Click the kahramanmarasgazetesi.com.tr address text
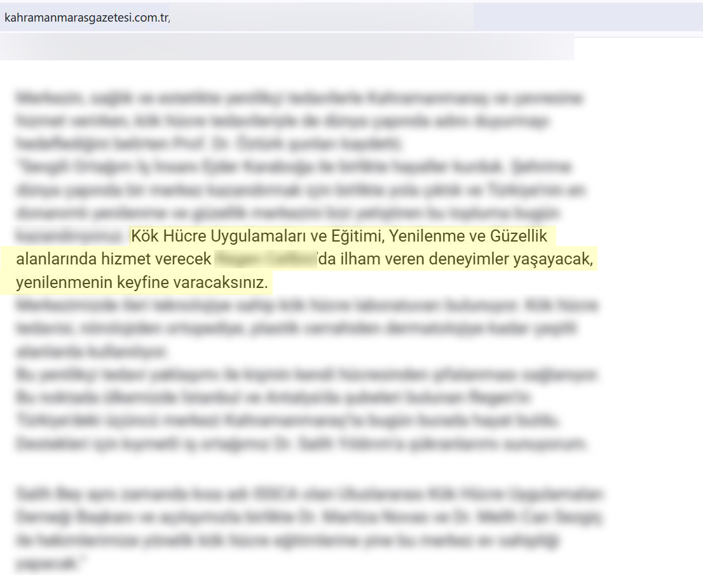703x588 pixels. click(86, 18)
